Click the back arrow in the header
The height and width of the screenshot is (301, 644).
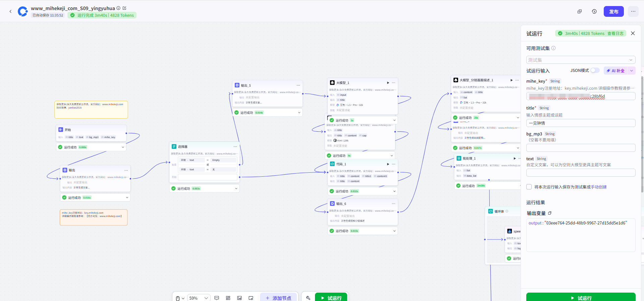10,11
